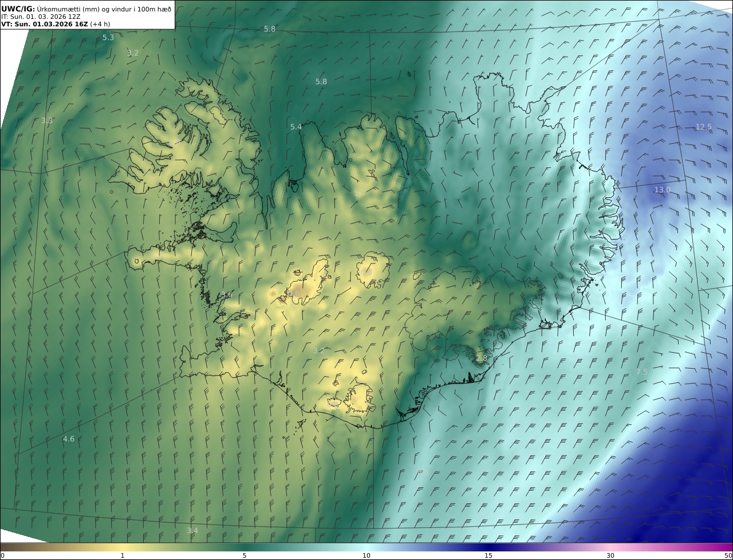Screen dimensions: 733x560
Task: Click the 1 tick on the color scale
Action: tap(123, 555)
